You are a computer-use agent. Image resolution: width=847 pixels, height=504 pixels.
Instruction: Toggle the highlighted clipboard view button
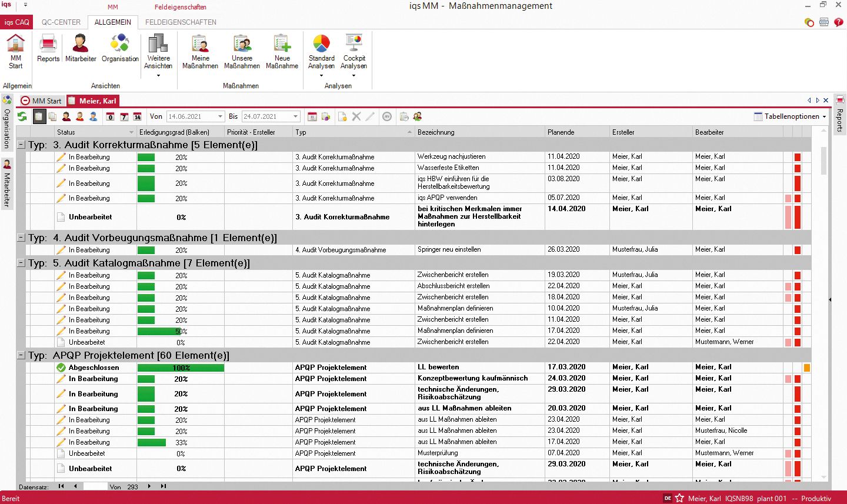39,116
